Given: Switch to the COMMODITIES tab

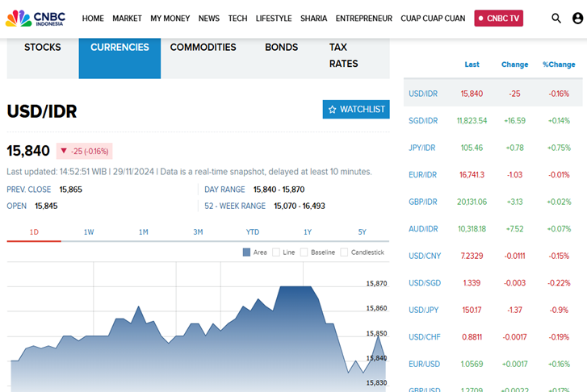Looking at the screenshot, I should point(203,48).
